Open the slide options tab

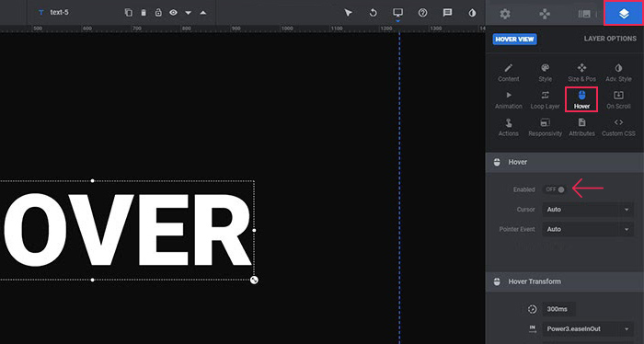(x=584, y=14)
